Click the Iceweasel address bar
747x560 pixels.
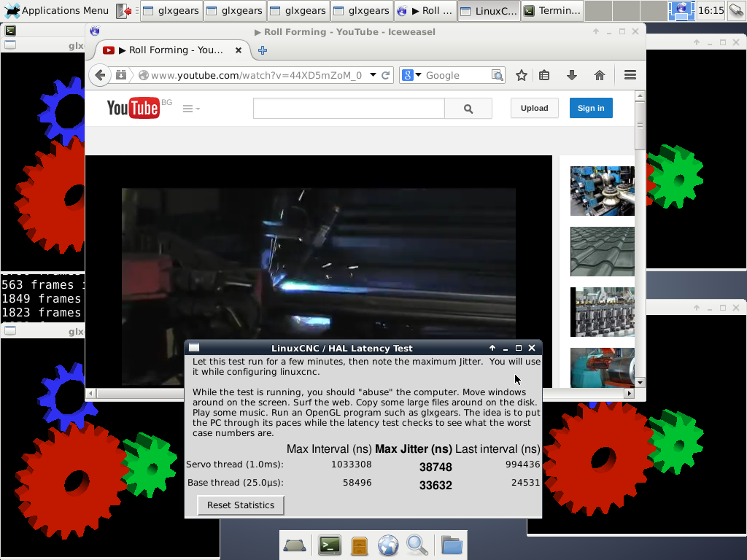click(x=258, y=75)
